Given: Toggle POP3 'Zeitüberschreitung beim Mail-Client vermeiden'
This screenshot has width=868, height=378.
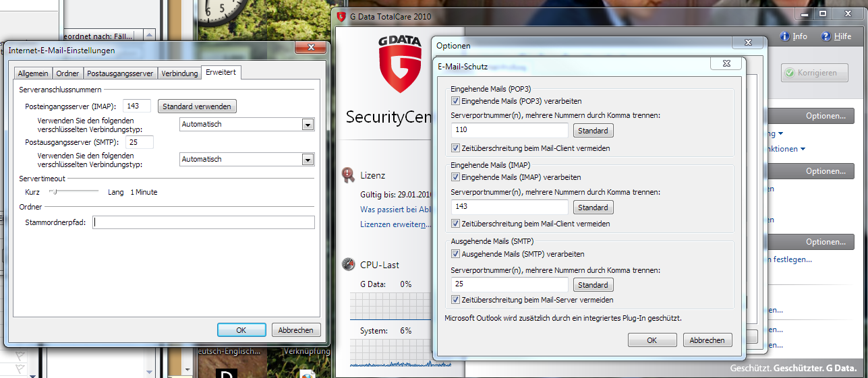Looking at the screenshot, I should coord(456,148).
